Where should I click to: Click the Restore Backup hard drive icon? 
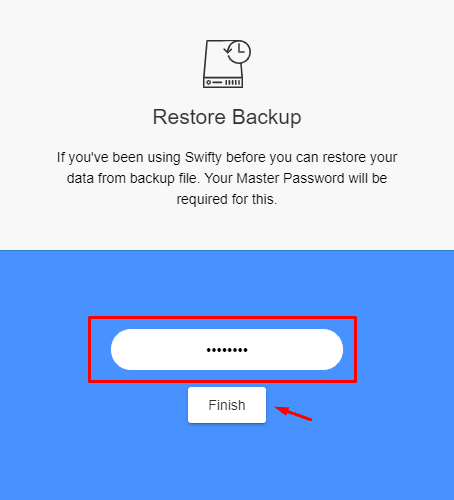pyautogui.click(x=227, y=64)
